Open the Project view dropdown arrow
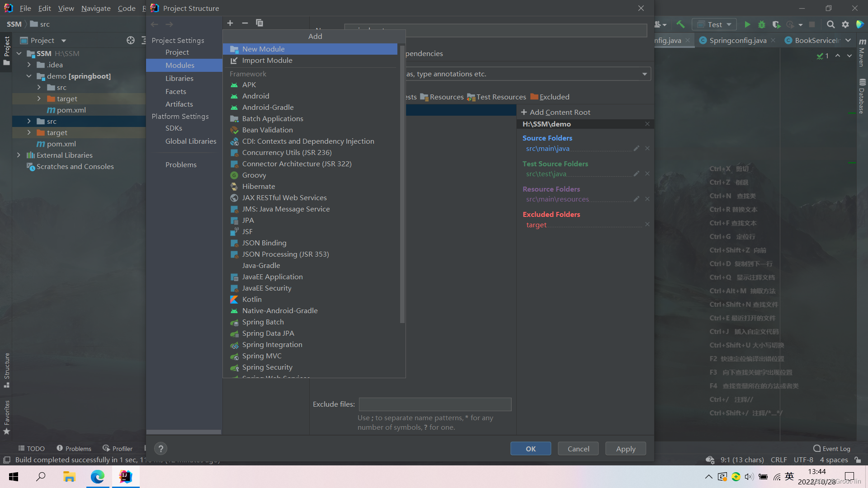The height and width of the screenshot is (488, 868). (x=64, y=41)
